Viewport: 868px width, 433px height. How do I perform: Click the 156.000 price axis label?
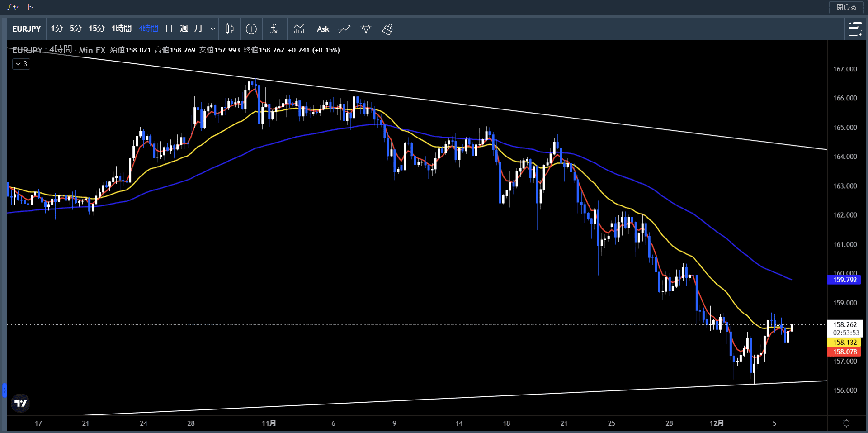pos(845,390)
